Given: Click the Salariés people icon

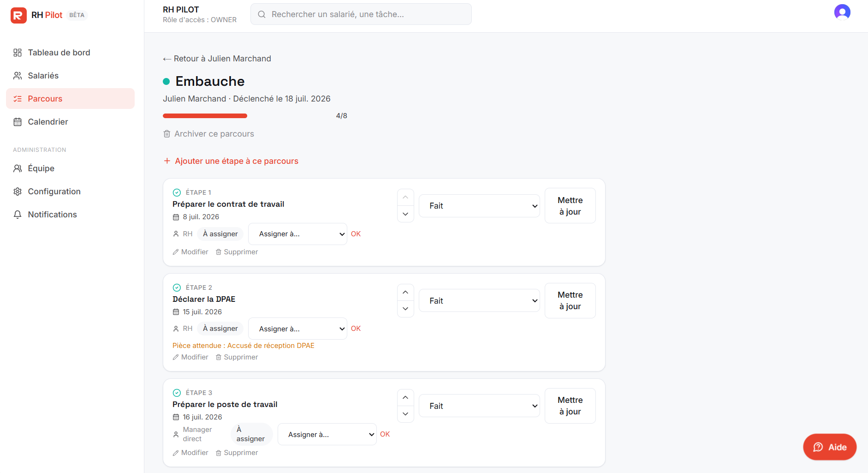Looking at the screenshot, I should pos(18,76).
